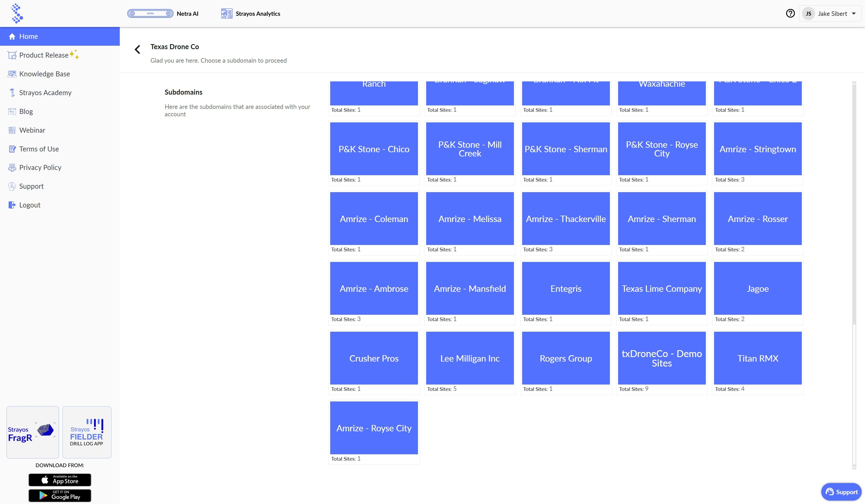
Task: Click the Support headset icon in sidebar
Action: point(12,186)
